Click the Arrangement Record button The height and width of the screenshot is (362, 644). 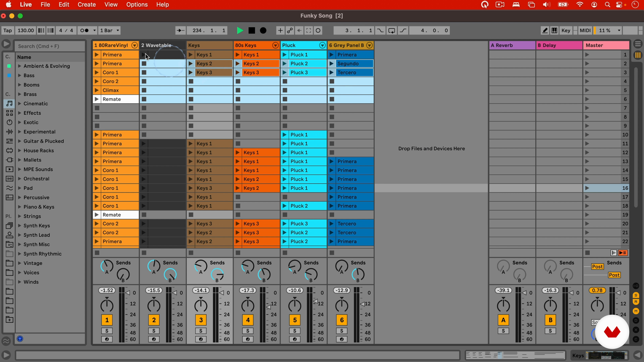[263, 31]
